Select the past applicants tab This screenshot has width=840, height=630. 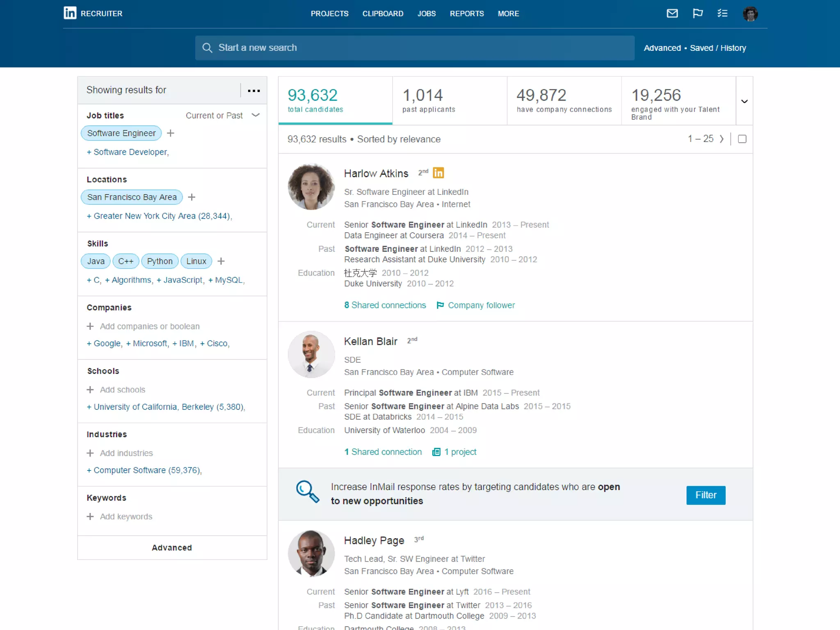coord(450,100)
